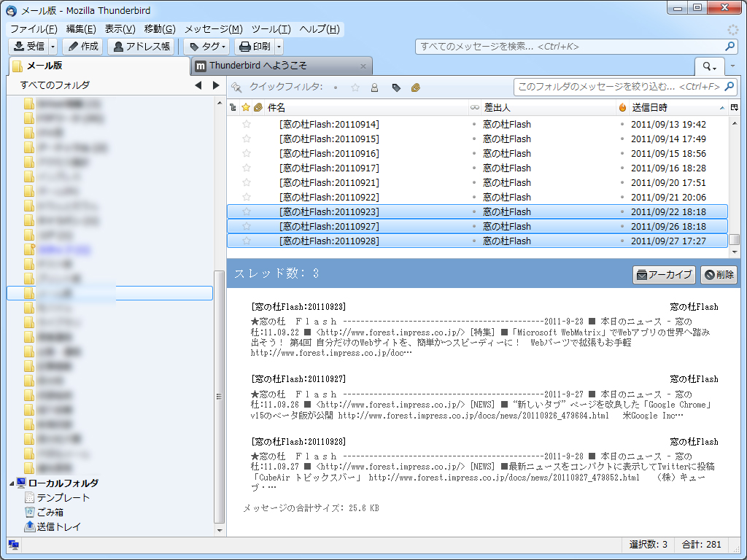Screen dimensions: 747x560
Task: Star the message [窓の杜Flash:20110928]
Action: tap(246, 241)
